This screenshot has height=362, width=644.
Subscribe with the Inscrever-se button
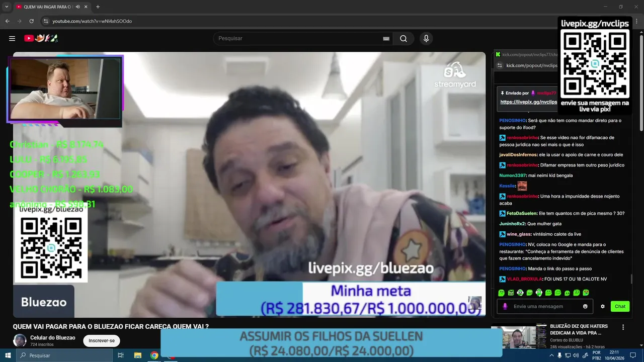102,341
